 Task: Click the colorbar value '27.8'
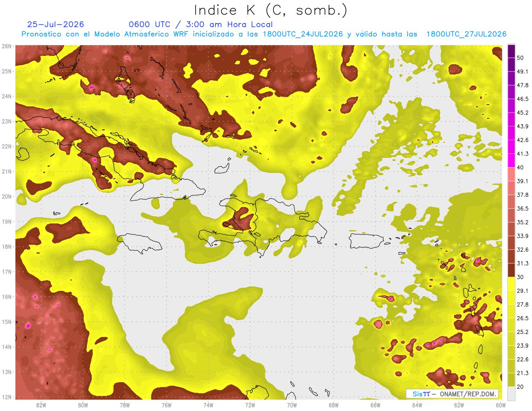pos(522,304)
